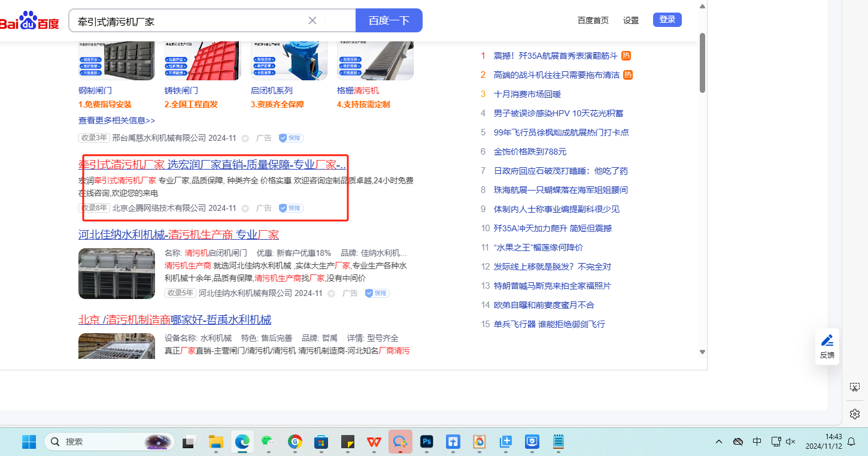Image resolution: width=868 pixels, height=456 pixels.
Task: Click 保障 badge on 邢台禹慈水利机械 result
Action: (x=291, y=138)
